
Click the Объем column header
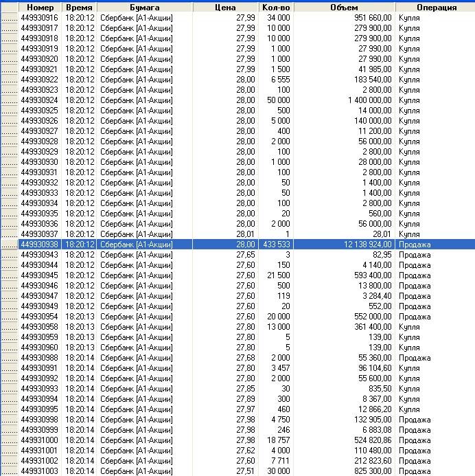click(x=345, y=8)
